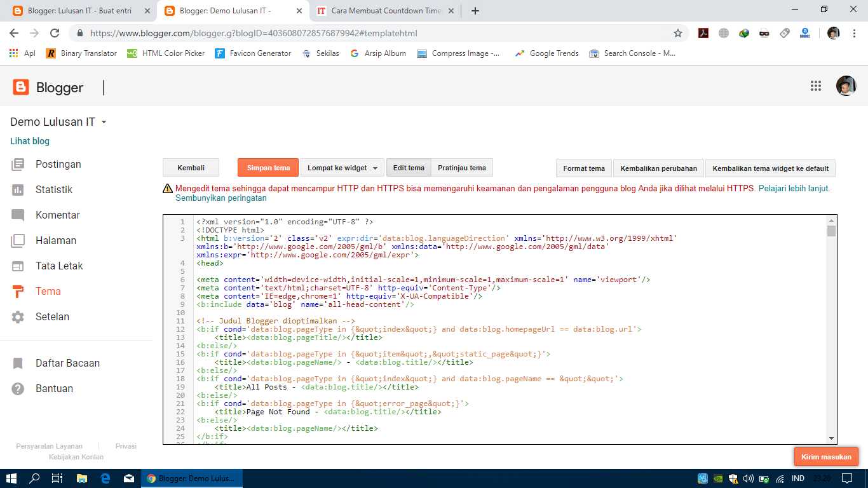Image resolution: width=868 pixels, height=488 pixels.
Task: Click the Chrome address bar URL
Action: tap(254, 33)
